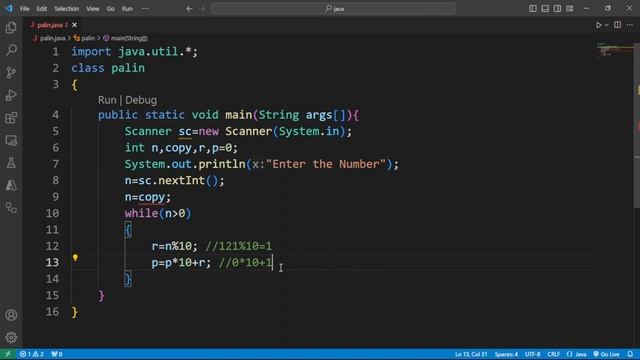Open the Explorer view in activity bar

pos(11,27)
